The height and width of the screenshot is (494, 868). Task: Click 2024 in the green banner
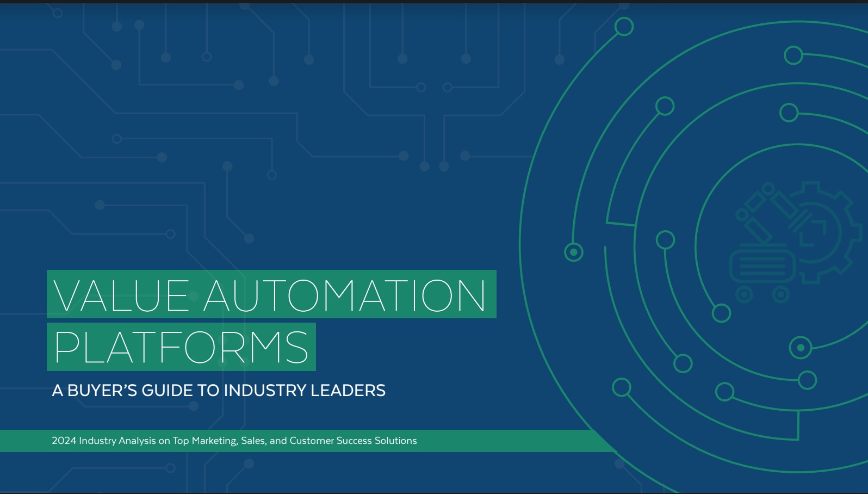(x=64, y=441)
